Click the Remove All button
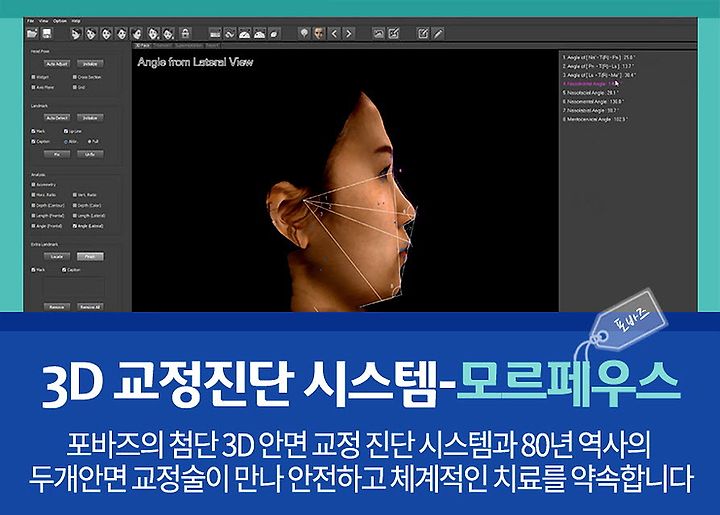 point(90,307)
